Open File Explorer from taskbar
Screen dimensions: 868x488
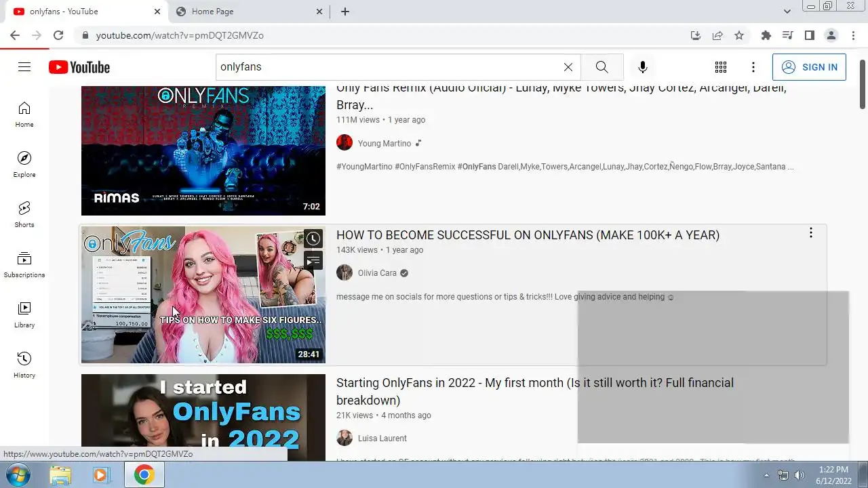click(x=60, y=475)
